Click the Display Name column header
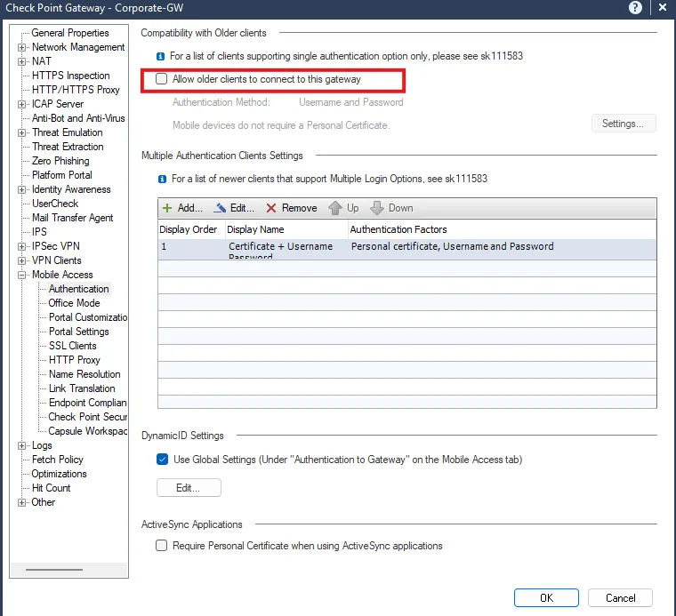This screenshot has width=676, height=616. (x=286, y=229)
